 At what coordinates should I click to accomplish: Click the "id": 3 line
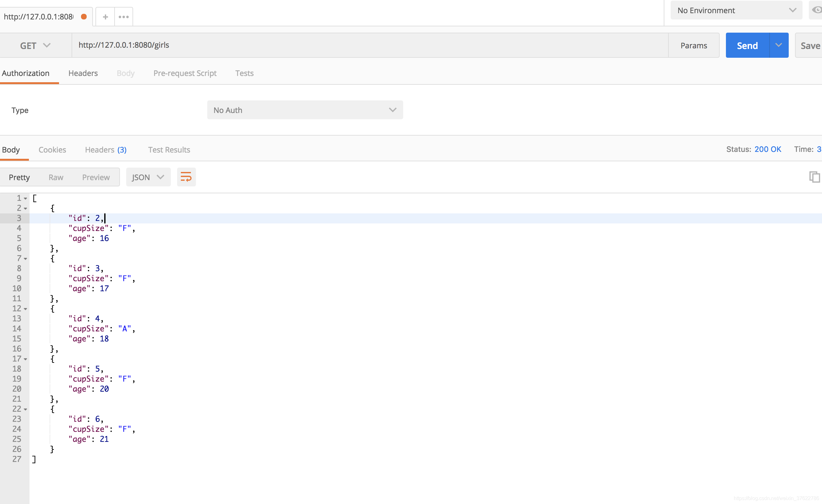(86, 268)
